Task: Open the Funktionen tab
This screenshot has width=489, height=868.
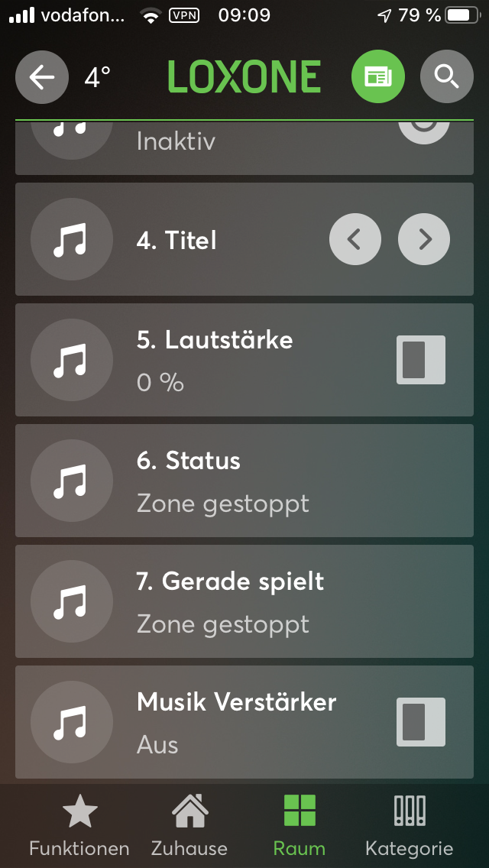Action: click(x=79, y=825)
